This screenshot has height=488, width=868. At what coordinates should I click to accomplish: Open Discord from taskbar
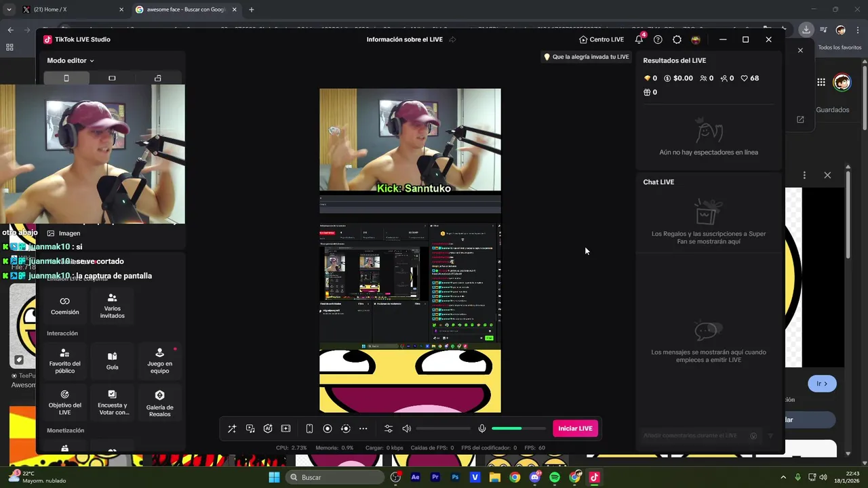point(535,477)
